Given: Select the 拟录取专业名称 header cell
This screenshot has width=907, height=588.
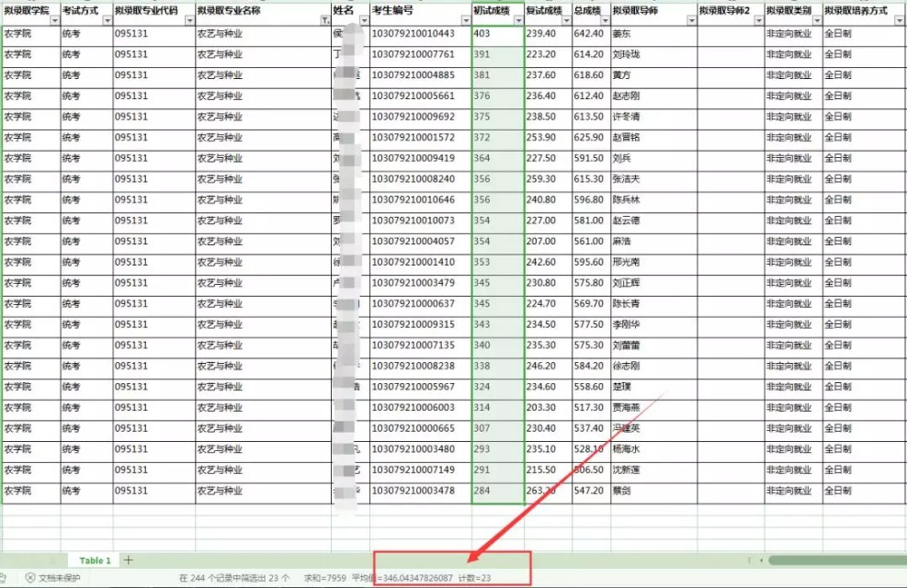Looking at the screenshot, I should 263,15.
